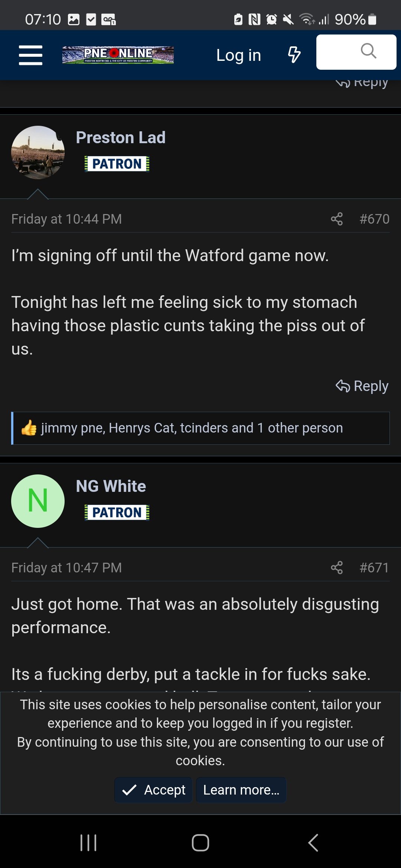The height and width of the screenshot is (868, 401).
Task: Open NG White's letter avatar
Action: [38, 501]
